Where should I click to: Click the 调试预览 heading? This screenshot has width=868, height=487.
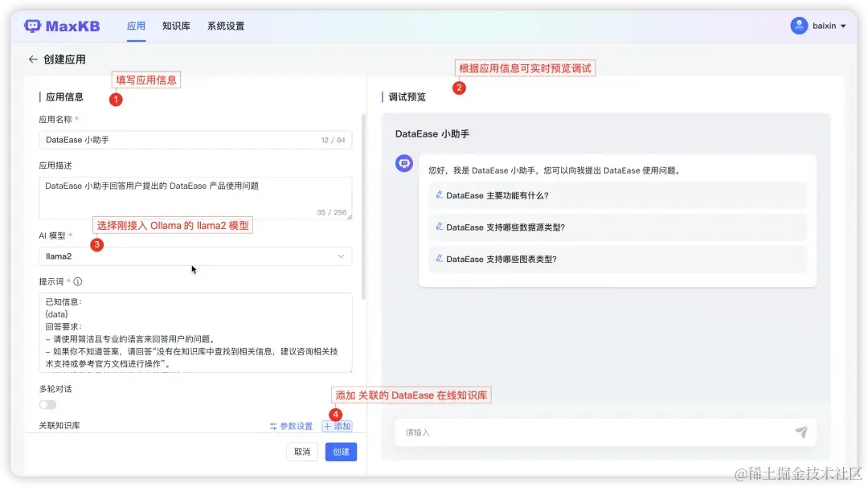407,97
